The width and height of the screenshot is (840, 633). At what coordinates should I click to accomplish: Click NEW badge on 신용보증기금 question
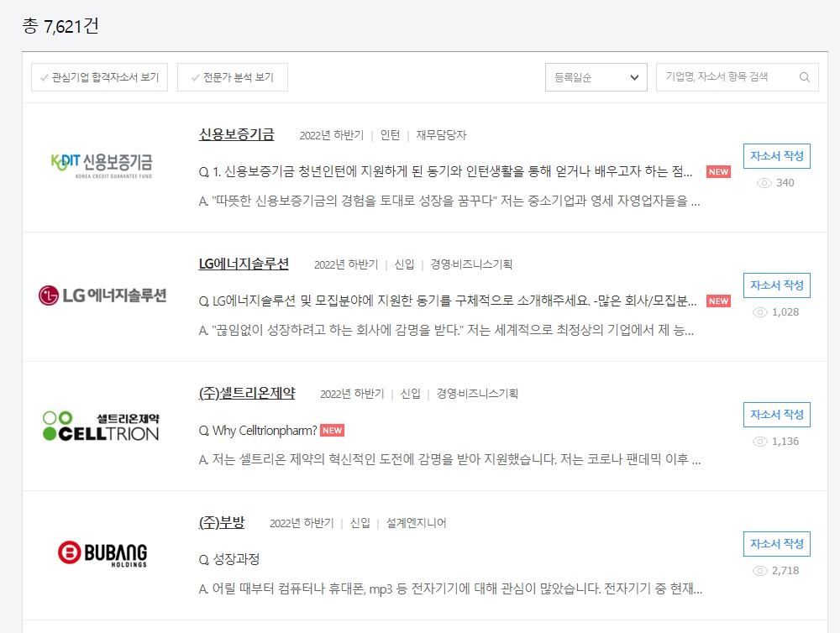[718, 172]
